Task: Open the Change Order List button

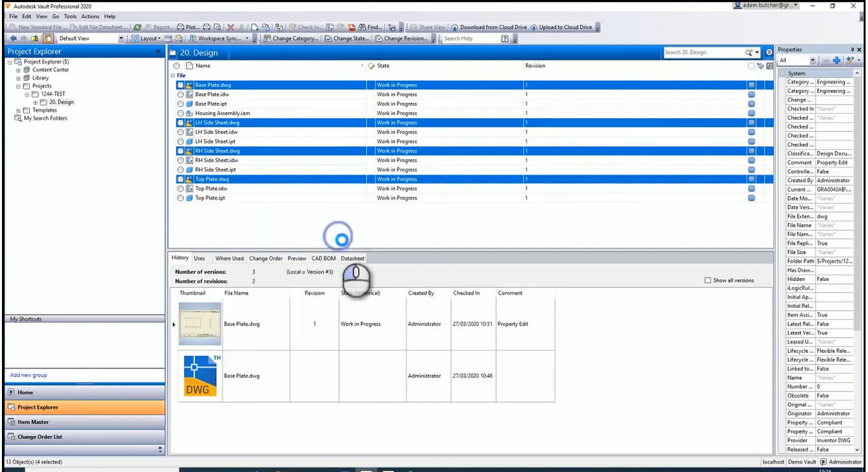Action: 85,437
